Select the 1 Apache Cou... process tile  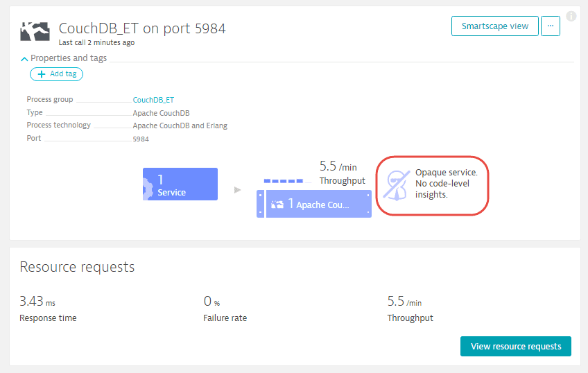point(318,204)
